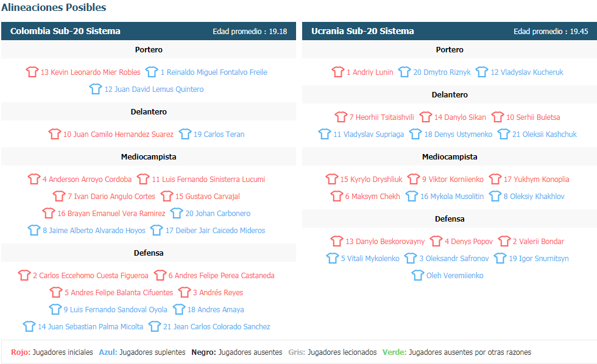
Task: Open player 14 Juan Sebastian Palma Micolta
Action: click(91, 327)
